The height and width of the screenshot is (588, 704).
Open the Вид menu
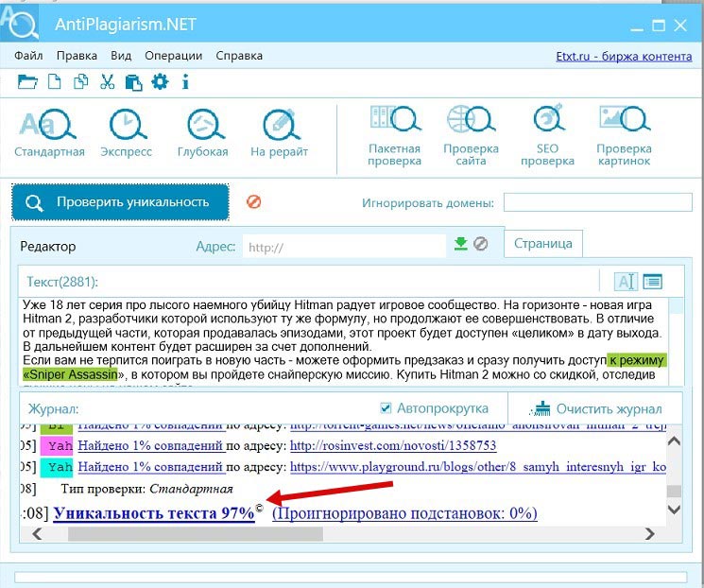pyautogui.click(x=121, y=56)
